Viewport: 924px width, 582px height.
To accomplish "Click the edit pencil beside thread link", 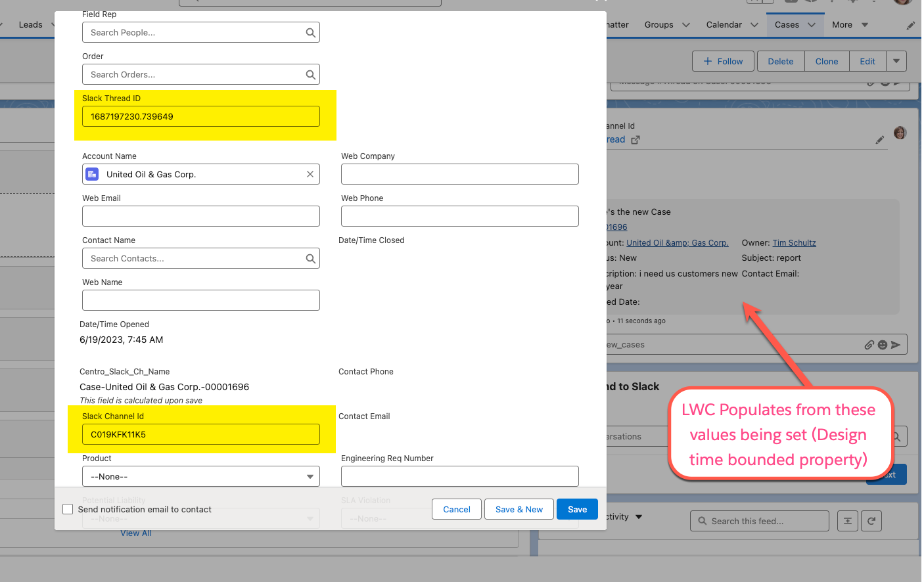I will pyautogui.click(x=880, y=140).
